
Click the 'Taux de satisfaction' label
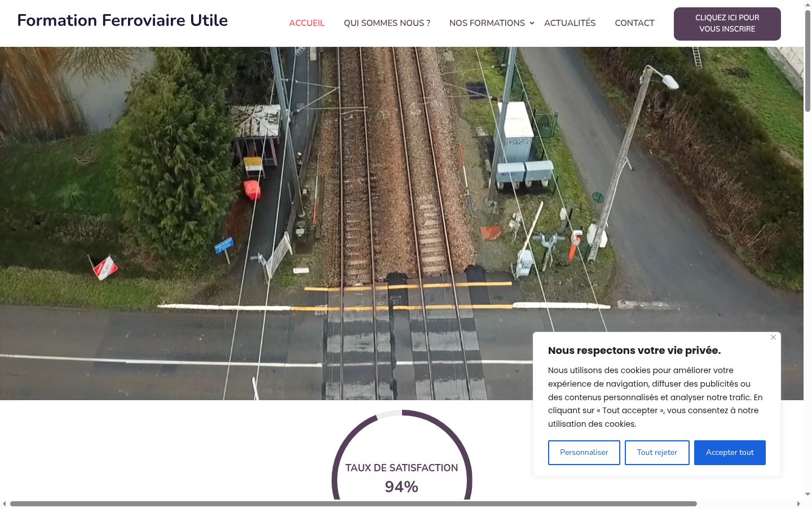point(401,468)
